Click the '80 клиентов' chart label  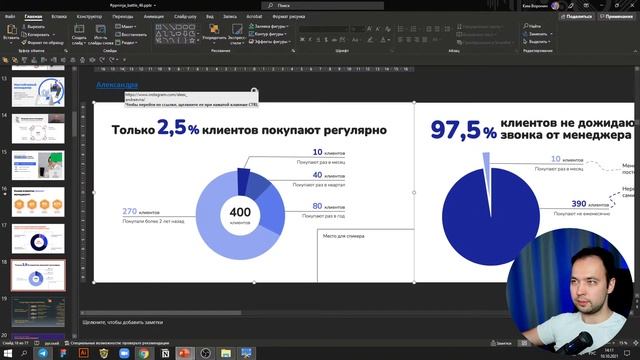(329, 207)
